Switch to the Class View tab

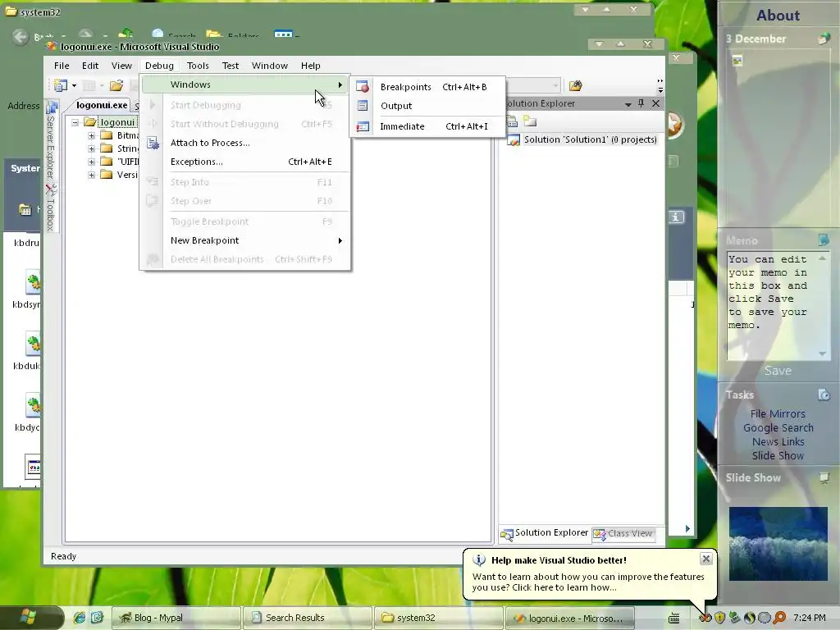(x=623, y=533)
